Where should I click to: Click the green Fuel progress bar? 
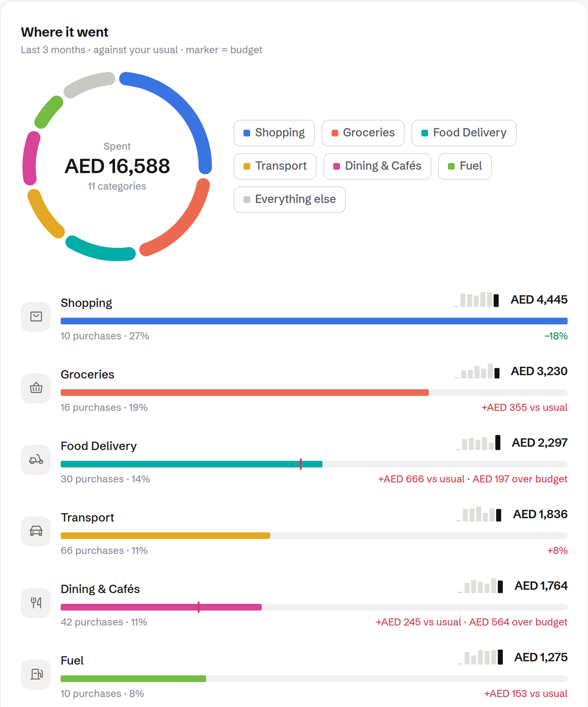[x=133, y=678]
